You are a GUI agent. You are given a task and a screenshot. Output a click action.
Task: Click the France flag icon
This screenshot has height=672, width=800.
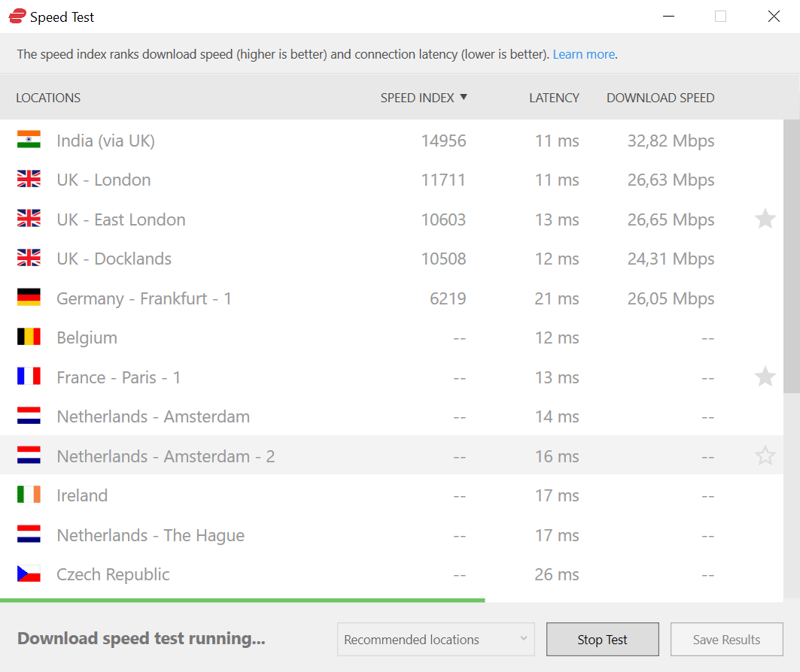pyautogui.click(x=29, y=376)
